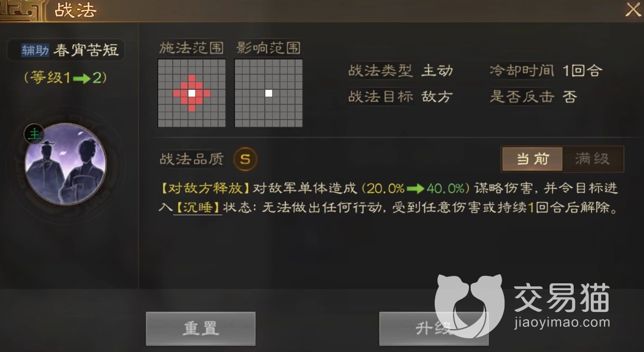Click the 春宵苦短 skill portrait
The width and height of the screenshot is (644, 352).
(66, 164)
